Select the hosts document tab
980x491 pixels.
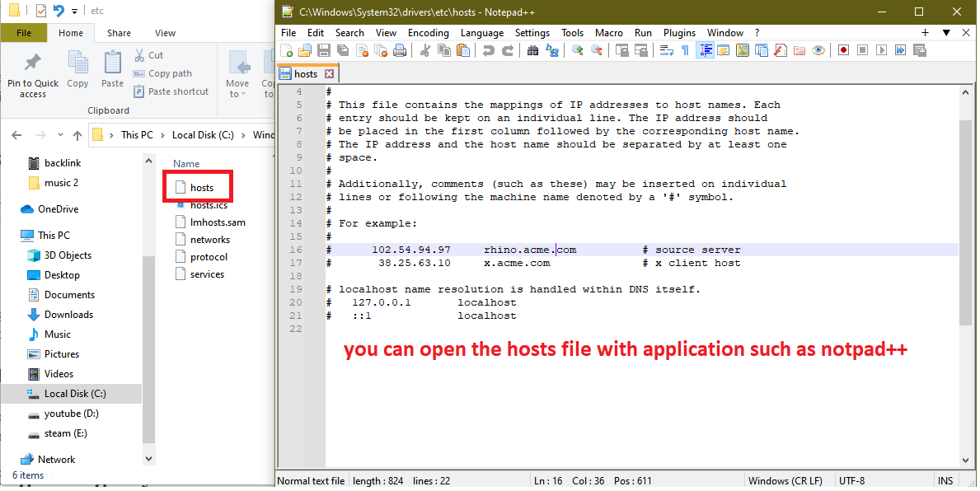[307, 73]
